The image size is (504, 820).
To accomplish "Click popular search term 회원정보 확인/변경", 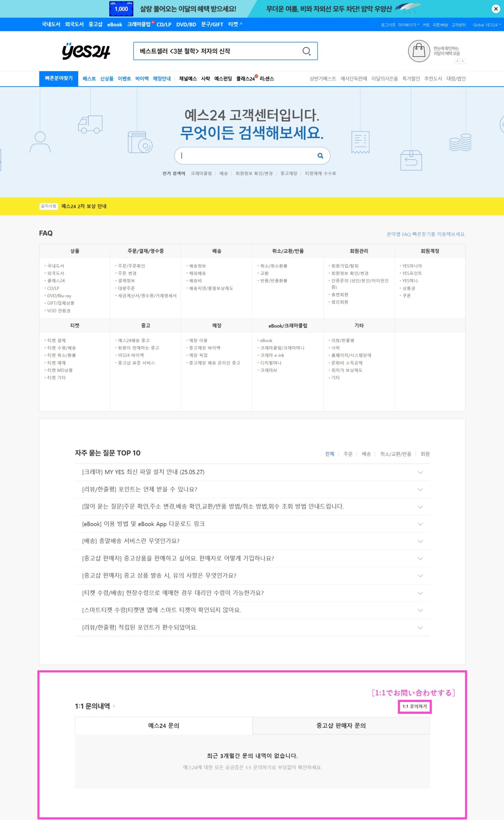I will click(254, 173).
